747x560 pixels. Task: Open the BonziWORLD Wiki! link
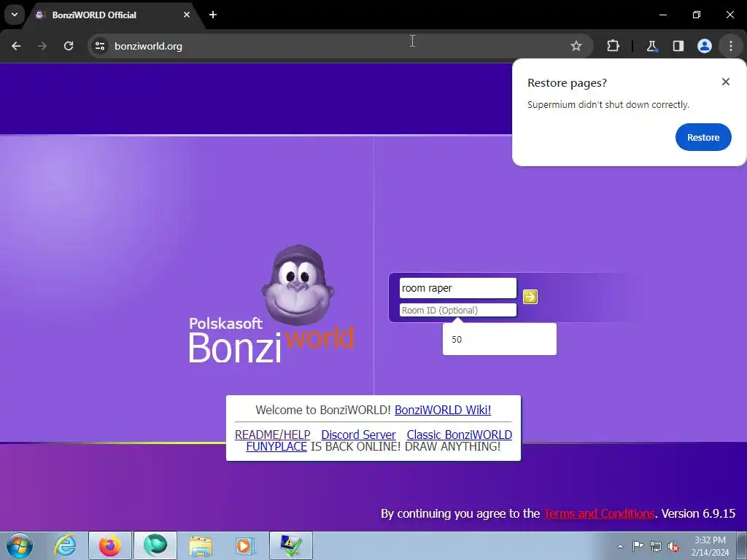click(x=443, y=410)
